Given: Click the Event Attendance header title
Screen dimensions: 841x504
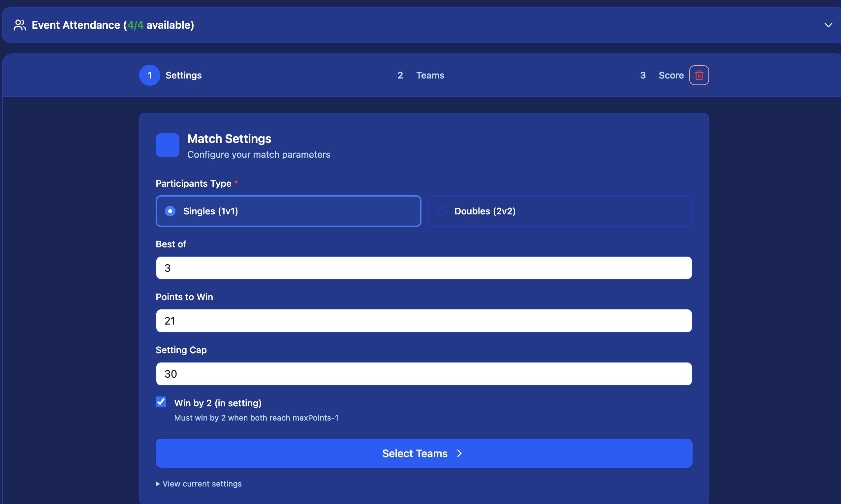Looking at the screenshot, I should coord(113,25).
